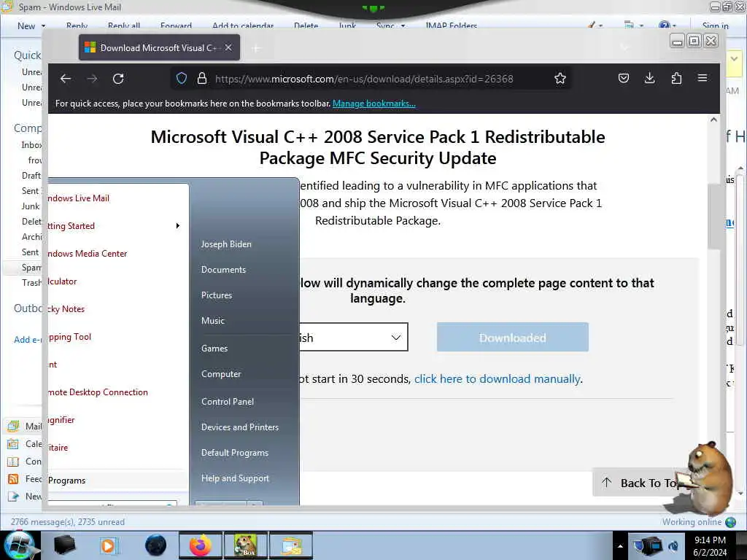The width and height of the screenshot is (747, 560).
Task: Save page to Pocket
Action: click(624, 78)
